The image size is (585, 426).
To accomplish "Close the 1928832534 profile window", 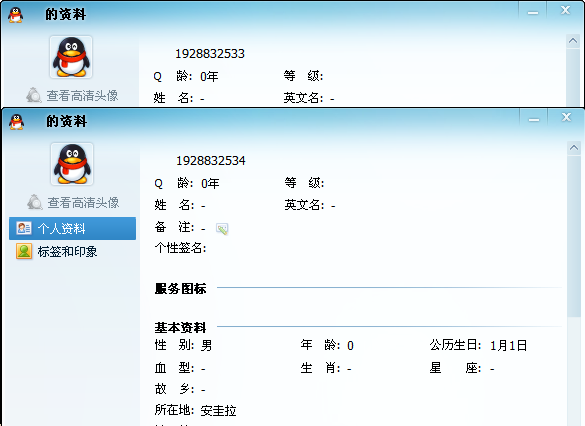I will pyautogui.click(x=566, y=118).
